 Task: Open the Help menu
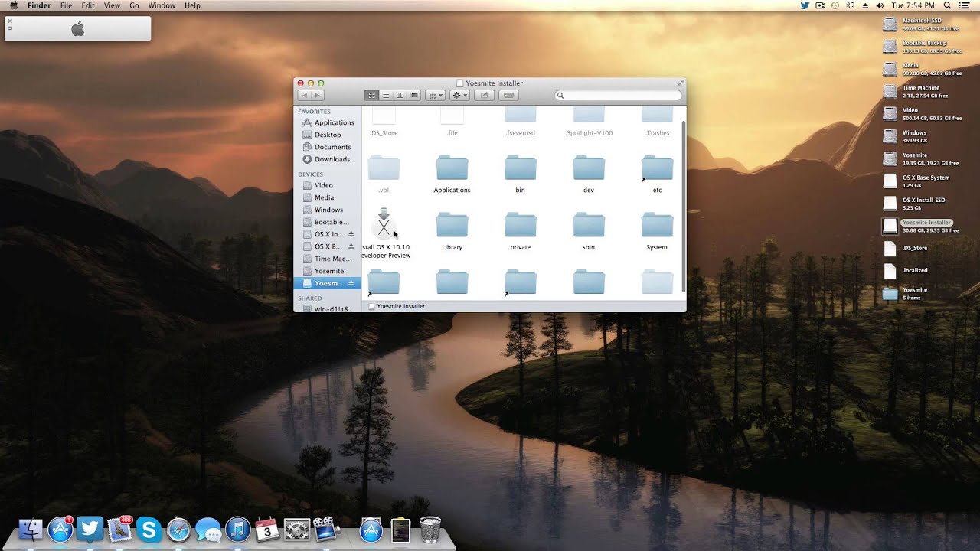(x=192, y=5)
